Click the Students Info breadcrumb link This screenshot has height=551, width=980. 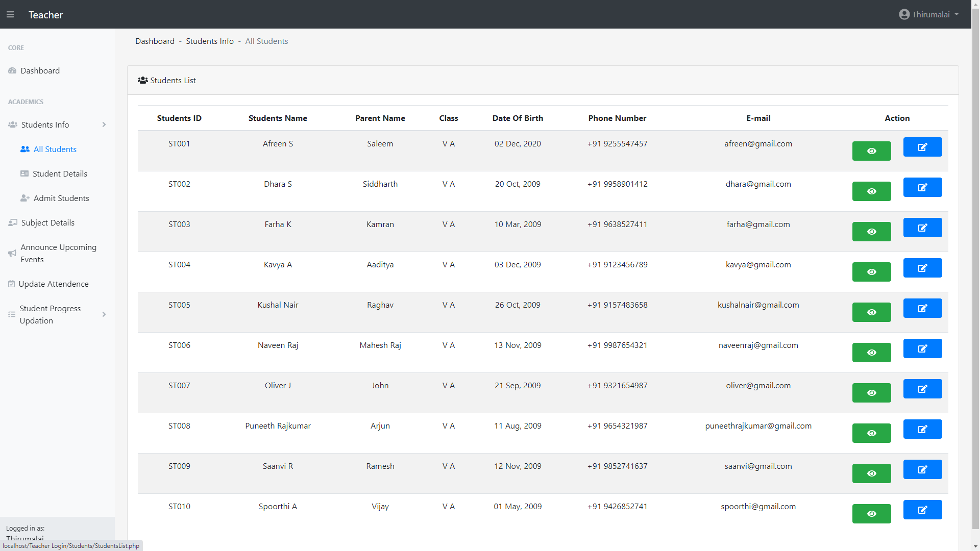[x=209, y=41]
